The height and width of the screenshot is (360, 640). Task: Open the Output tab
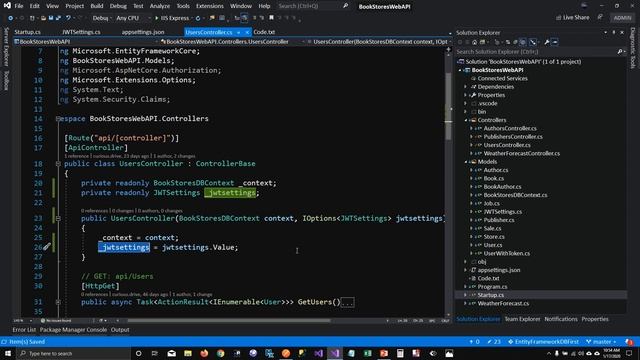point(120,330)
